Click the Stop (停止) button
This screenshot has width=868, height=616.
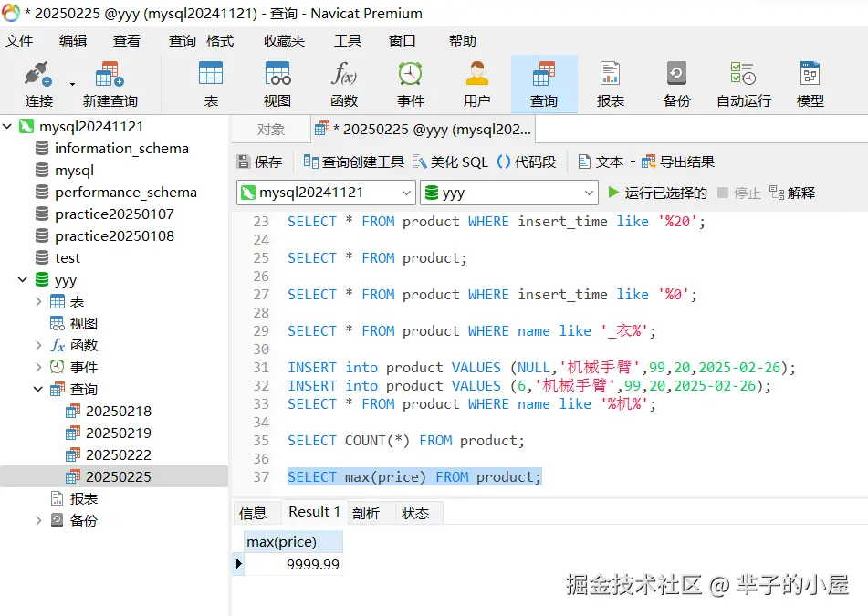(739, 193)
